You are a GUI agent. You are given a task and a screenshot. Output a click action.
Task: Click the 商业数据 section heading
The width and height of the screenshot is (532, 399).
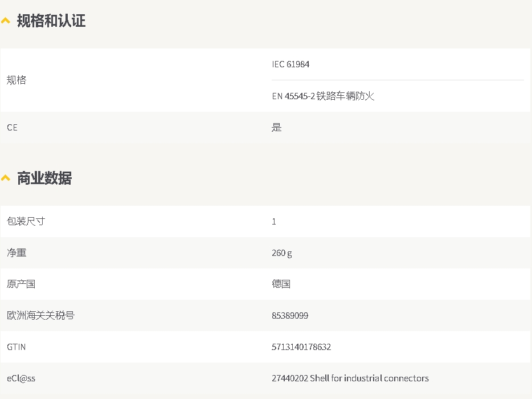pos(44,178)
